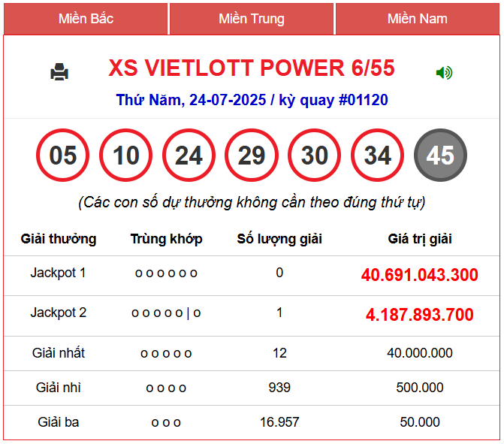Click the Jackpot 1 winner count 0
The height and width of the screenshot is (444, 504).
(x=279, y=273)
